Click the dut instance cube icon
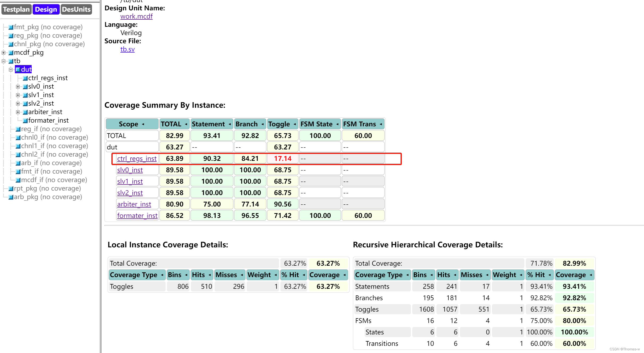Viewport: 644px width, 353px height. 18,70
